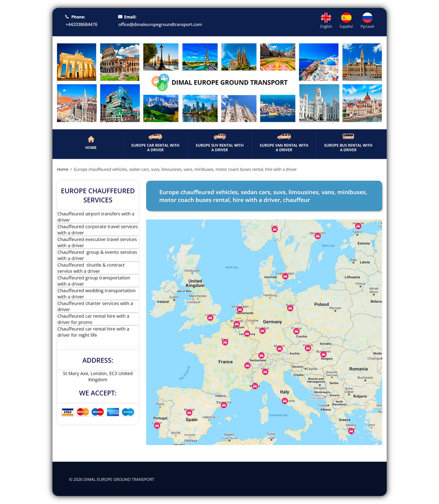Click the Santorini blue dome photo
This screenshot has width=439, height=504.
(x=319, y=62)
